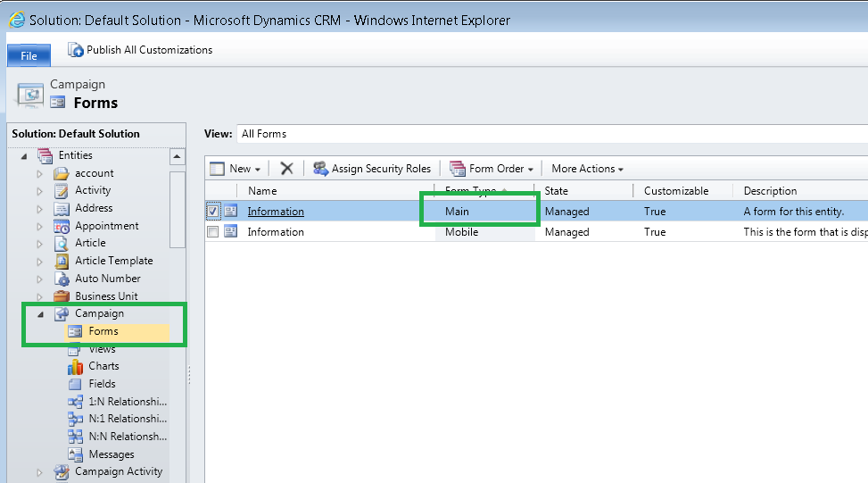Click the New form page icon

217,169
